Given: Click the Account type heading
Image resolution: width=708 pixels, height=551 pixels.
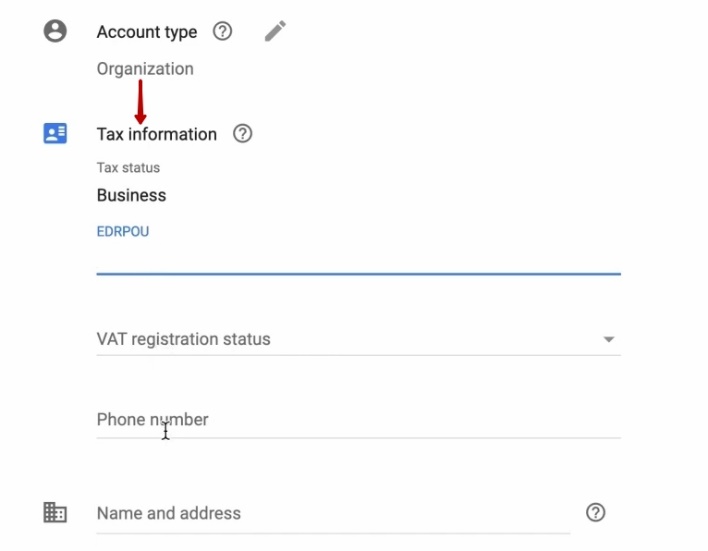Looking at the screenshot, I should 147,32.
